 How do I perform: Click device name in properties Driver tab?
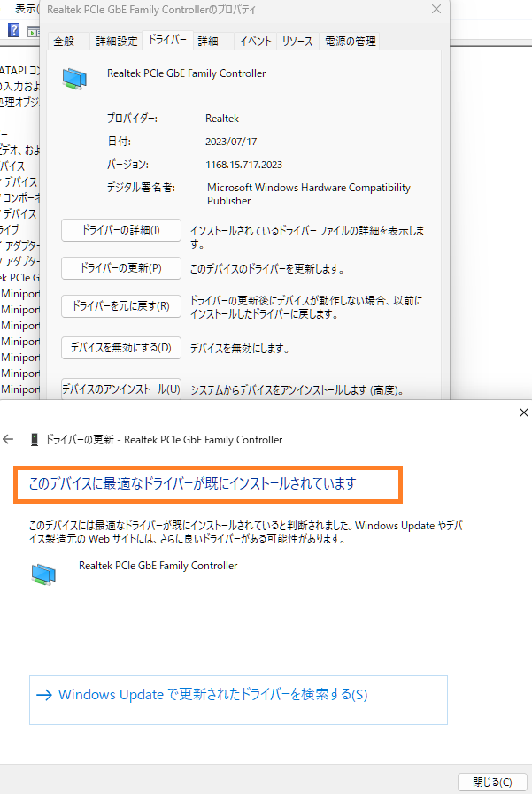point(186,73)
